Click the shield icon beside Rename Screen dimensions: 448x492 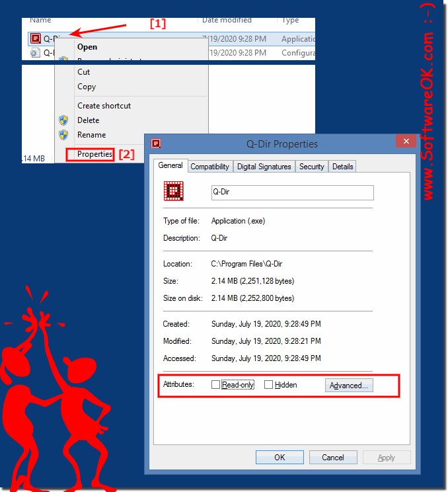[63, 135]
